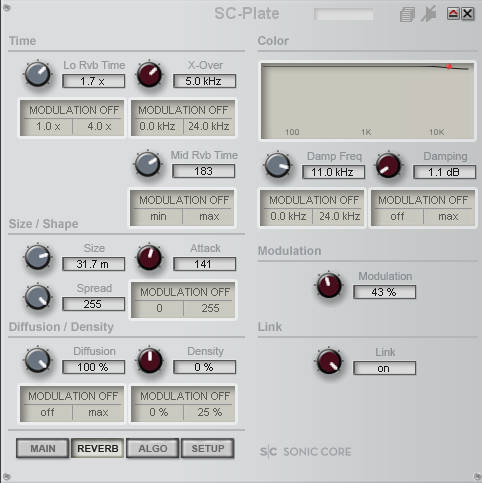Toggle the bypass mute icon in title bar
The width and height of the screenshot is (482, 483).
(x=429, y=14)
